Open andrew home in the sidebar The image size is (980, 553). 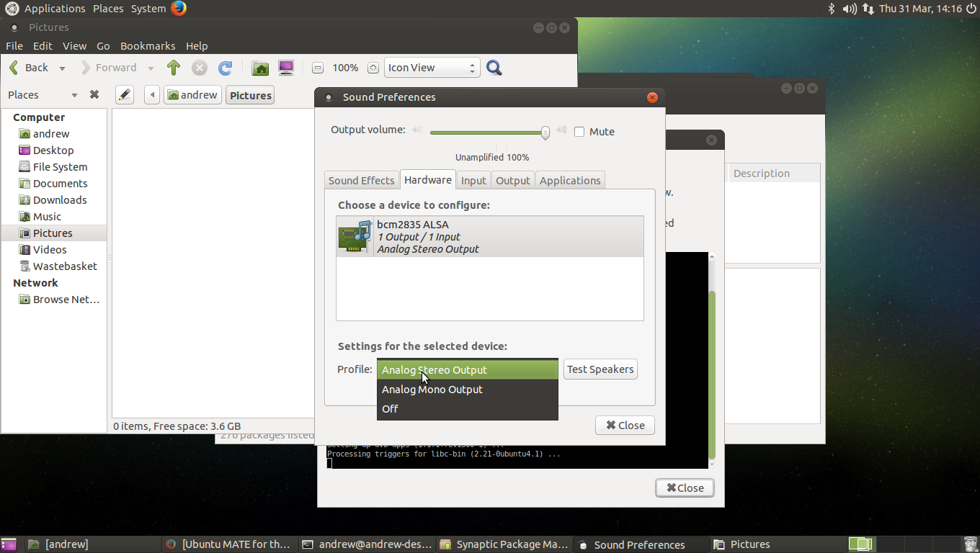[54, 134]
